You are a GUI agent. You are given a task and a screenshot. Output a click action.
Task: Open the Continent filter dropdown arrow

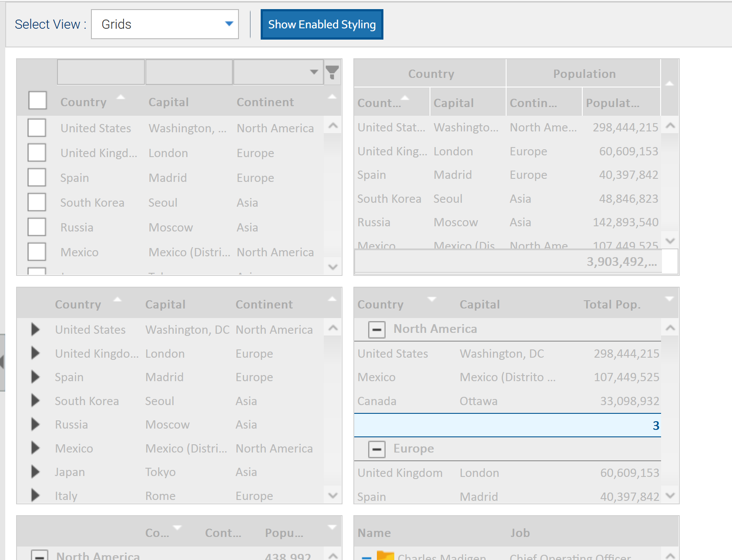(314, 72)
